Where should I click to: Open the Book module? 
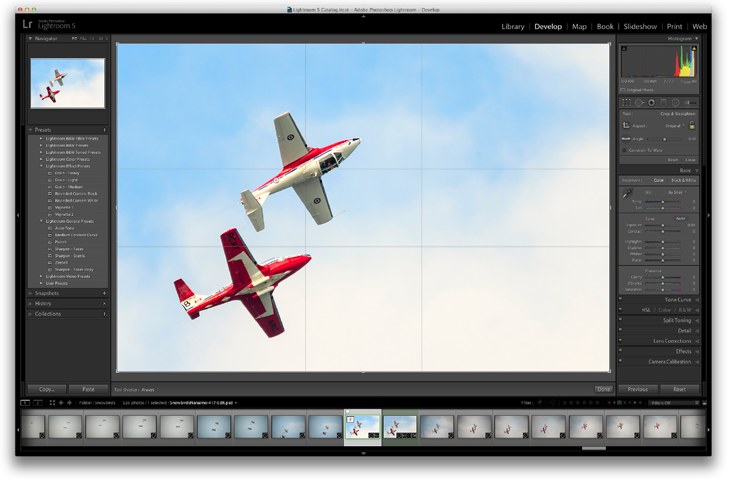605,27
